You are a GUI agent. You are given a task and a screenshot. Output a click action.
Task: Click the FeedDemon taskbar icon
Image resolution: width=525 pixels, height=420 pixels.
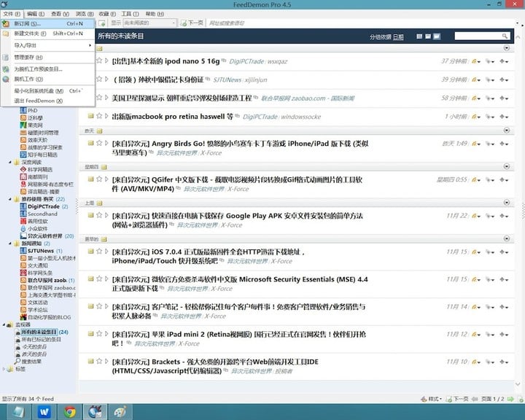(95, 412)
